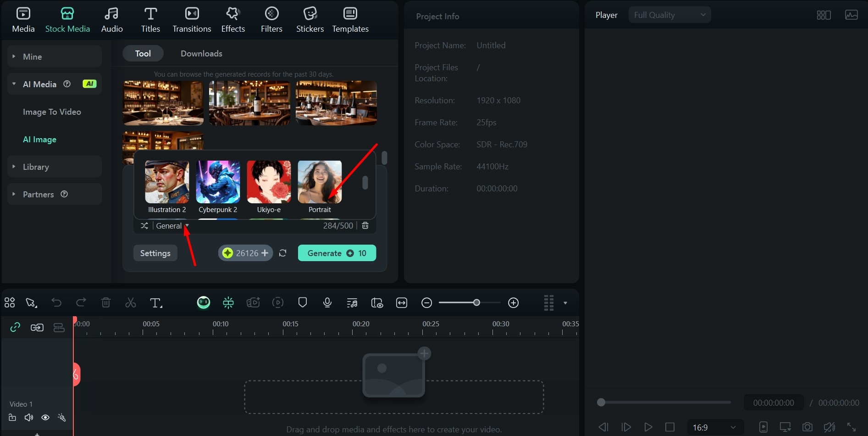The image size is (868, 436).
Task: Select the timeline selection arrow tool
Action: (x=31, y=302)
